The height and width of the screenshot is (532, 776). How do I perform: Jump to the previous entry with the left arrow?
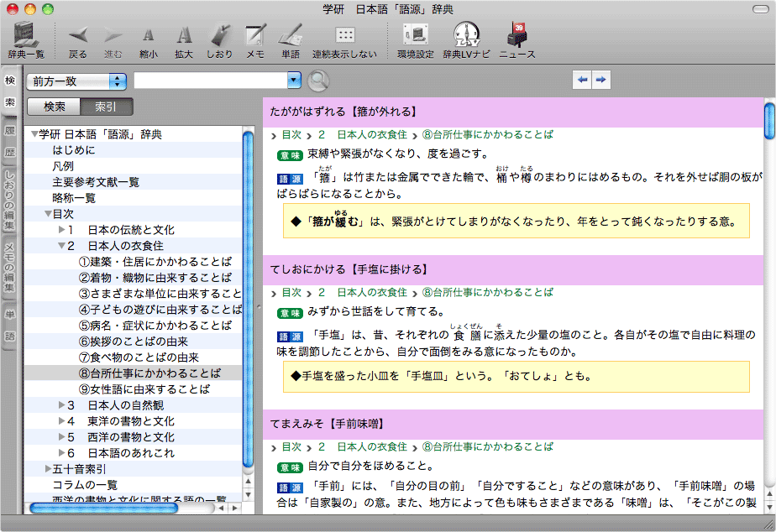pyautogui.click(x=582, y=80)
